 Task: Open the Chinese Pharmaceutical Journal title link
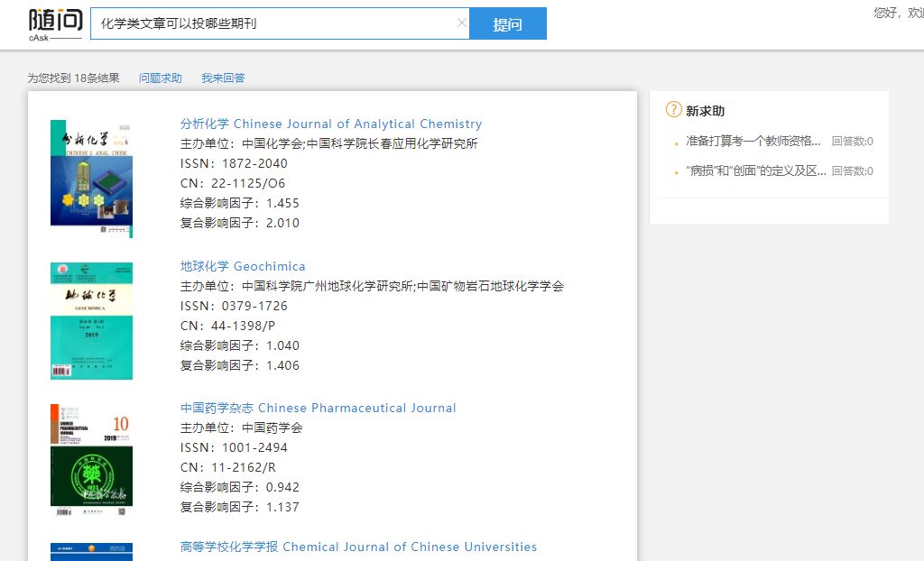point(318,409)
